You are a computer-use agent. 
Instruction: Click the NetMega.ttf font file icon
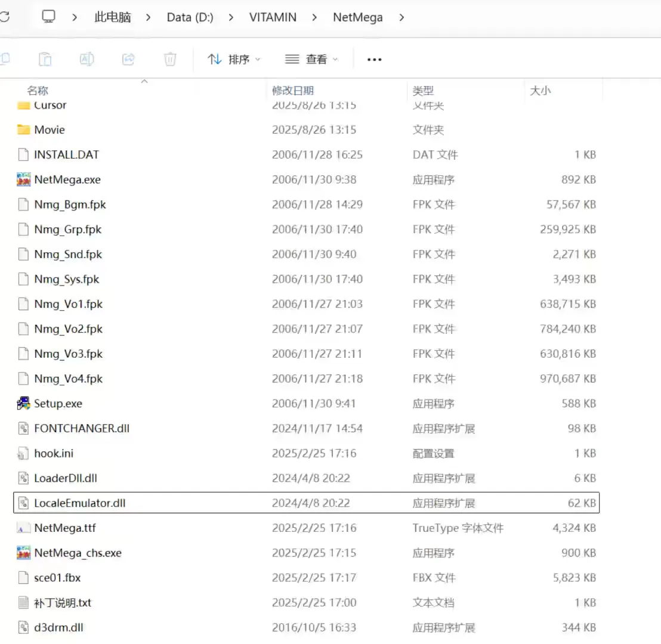click(24, 528)
